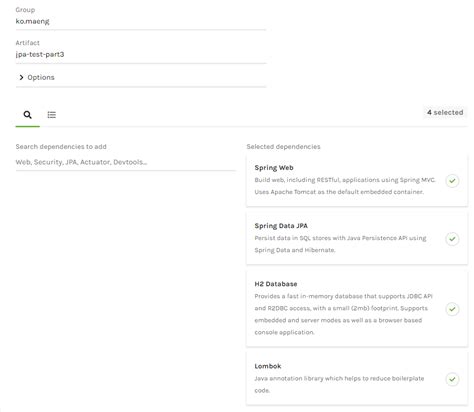This screenshot has width=474, height=412.
Task: Click the chevron beside Options
Action: (x=21, y=77)
